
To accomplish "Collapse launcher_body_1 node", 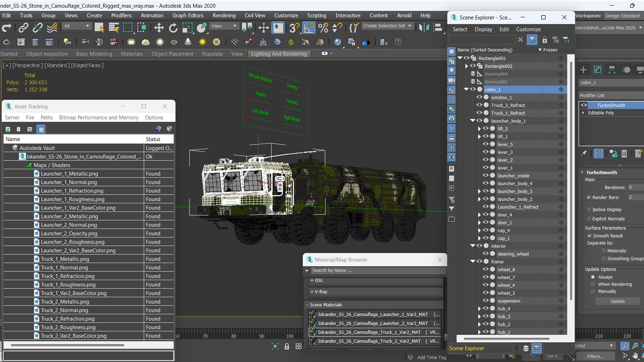I will (x=473, y=120).
